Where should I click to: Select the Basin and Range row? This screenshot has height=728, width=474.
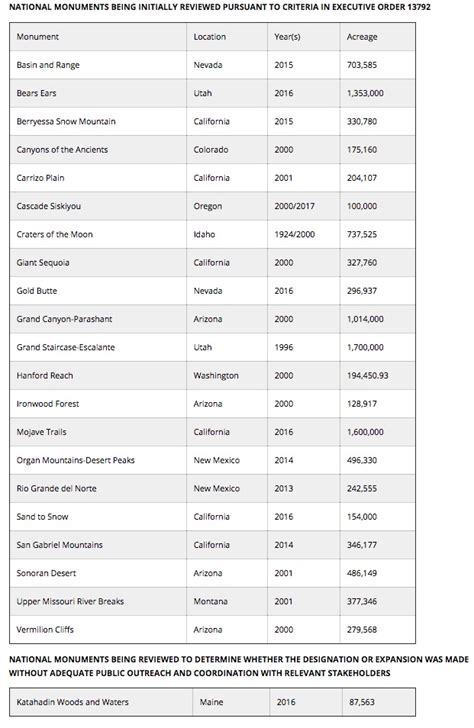tap(212, 65)
